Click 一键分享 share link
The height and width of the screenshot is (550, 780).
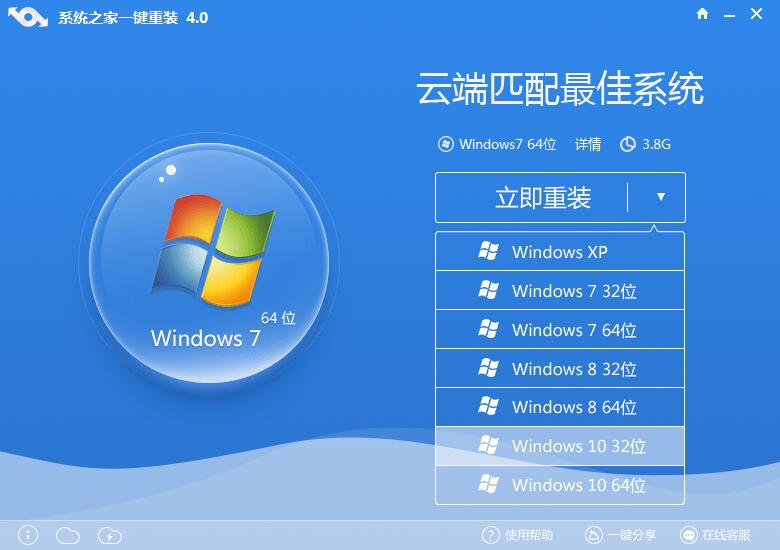[x=632, y=535]
